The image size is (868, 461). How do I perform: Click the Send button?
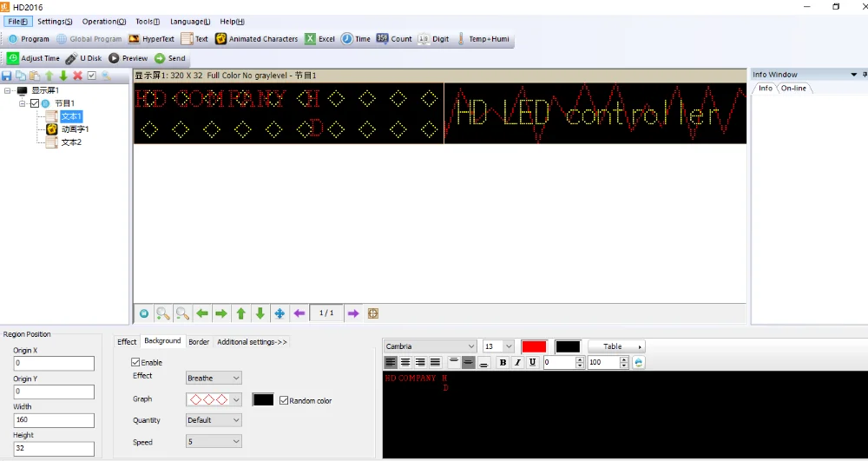170,58
